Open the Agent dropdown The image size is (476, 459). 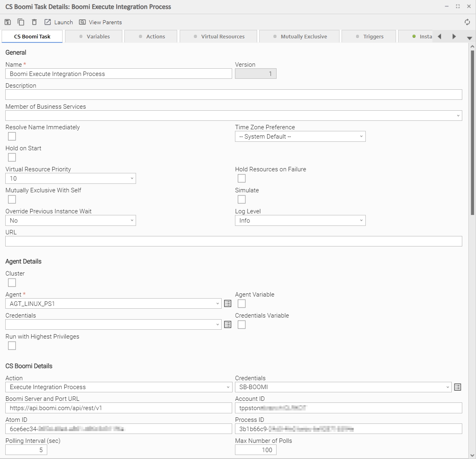(x=113, y=303)
